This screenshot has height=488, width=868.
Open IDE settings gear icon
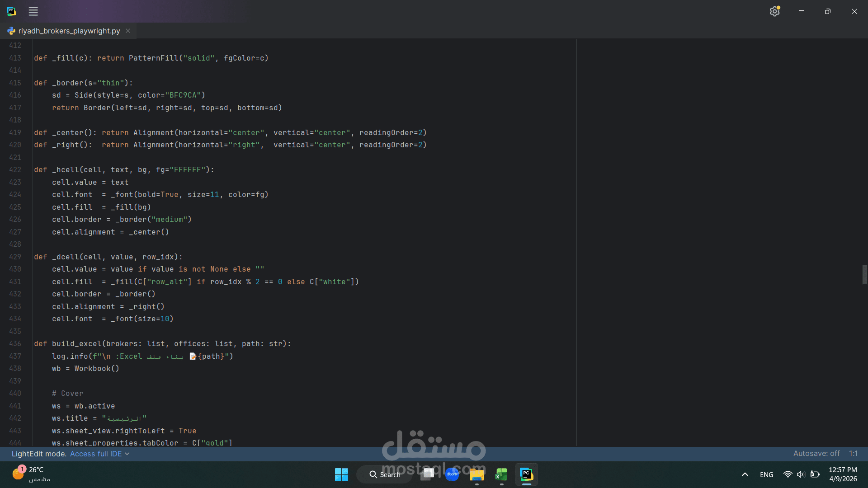(774, 11)
